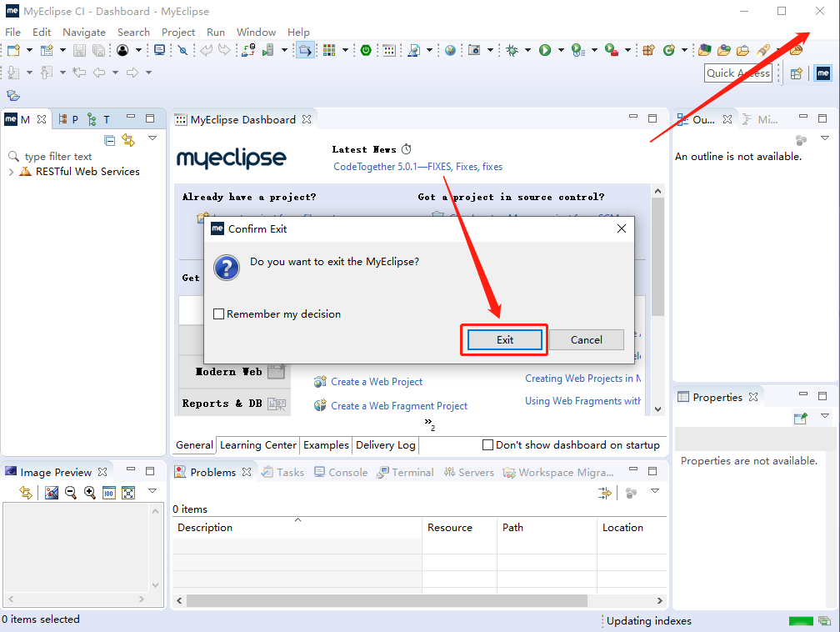The height and width of the screenshot is (632, 840).
Task: Open the Problems view menu dropdown arrow
Action: tap(655, 491)
